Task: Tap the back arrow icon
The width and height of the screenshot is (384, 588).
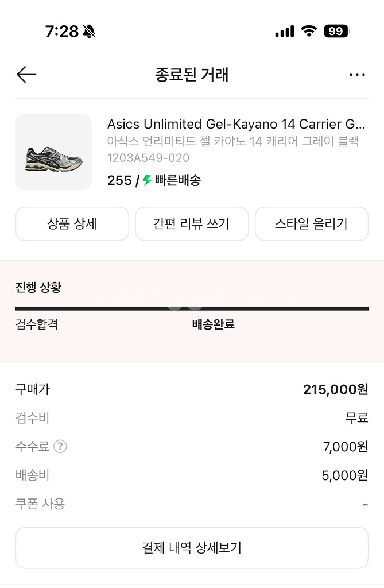Action: (x=26, y=75)
